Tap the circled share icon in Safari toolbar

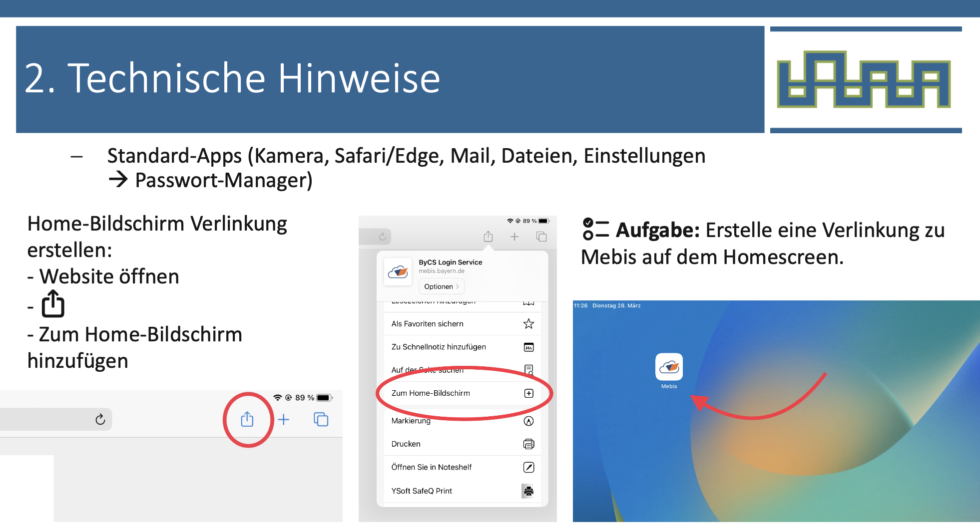pos(247,419)
